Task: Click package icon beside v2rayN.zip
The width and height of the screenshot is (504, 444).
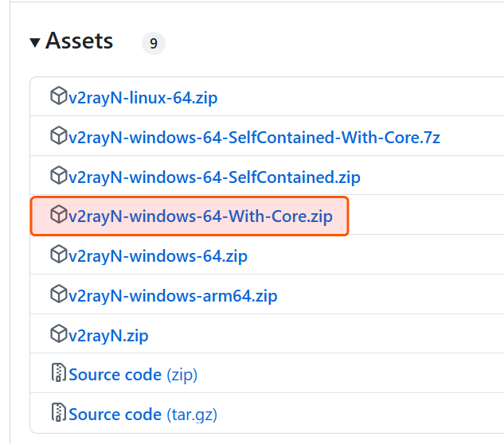Action: click(59, 335)
